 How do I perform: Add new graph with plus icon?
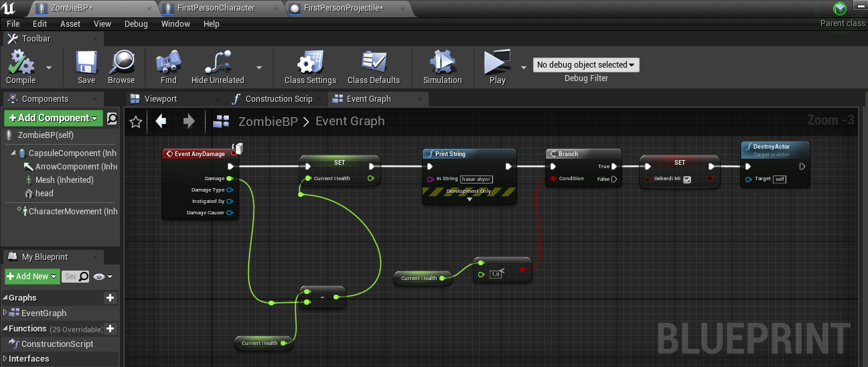(x=111, y=298)
